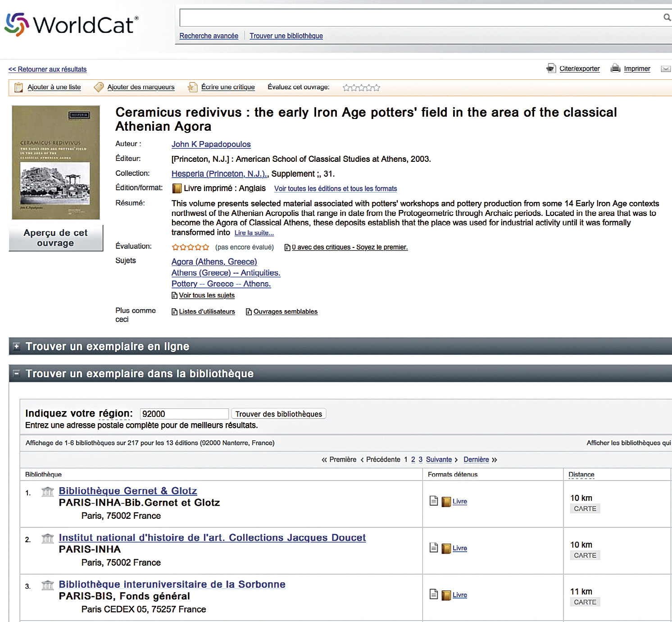672x622 pixels.
Task: Open subject Agora (Athens, Greece)
Action: tap(214, 262)
